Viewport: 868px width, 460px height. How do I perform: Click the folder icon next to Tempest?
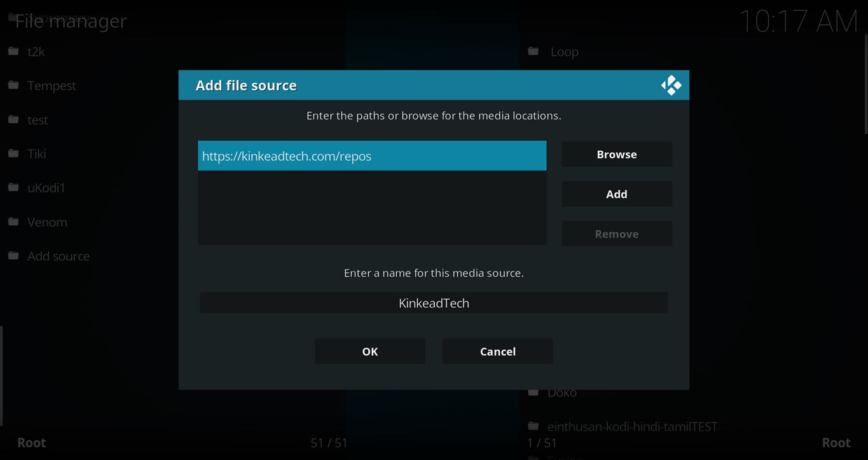13,85
